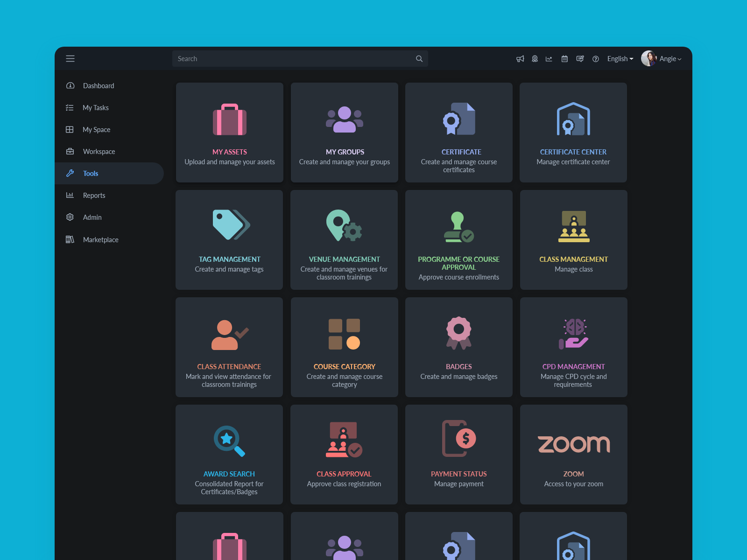Viewport: 747px width, 560px height.
Task: Click the Class Approval classroom-check icon
Action: click(x=344, y=440)
